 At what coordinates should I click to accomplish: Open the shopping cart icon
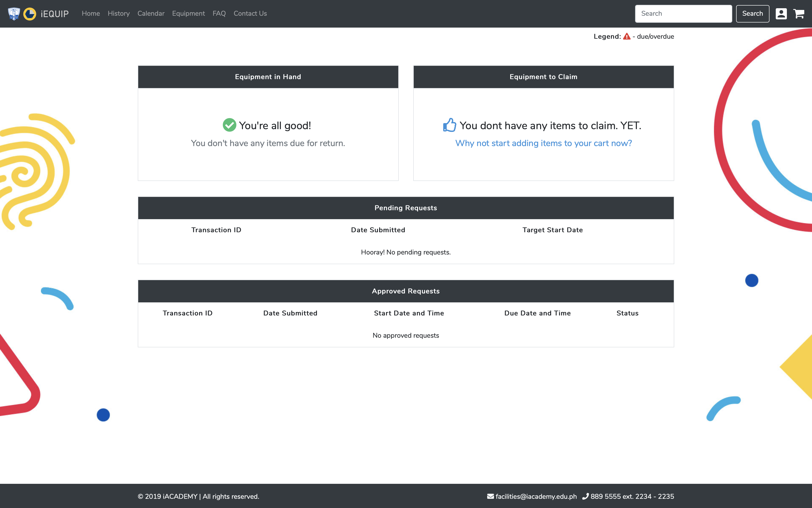(x=799, y=14)
